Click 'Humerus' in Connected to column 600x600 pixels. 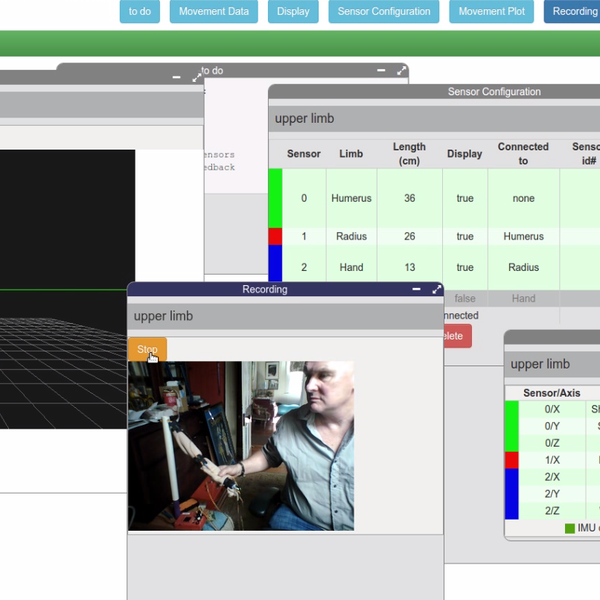(x=523, y=236)
